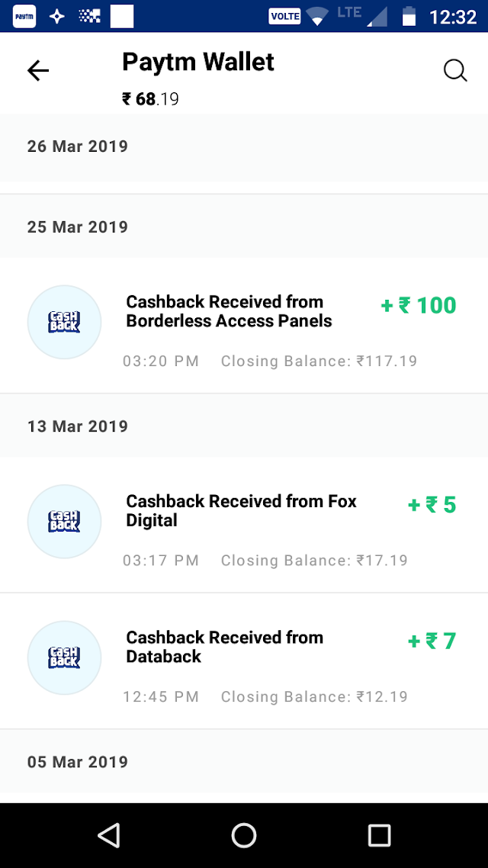Tap Cashback icon for Databack transaction
The height and width of the screenshot is (868, 488).
(64, 657)
